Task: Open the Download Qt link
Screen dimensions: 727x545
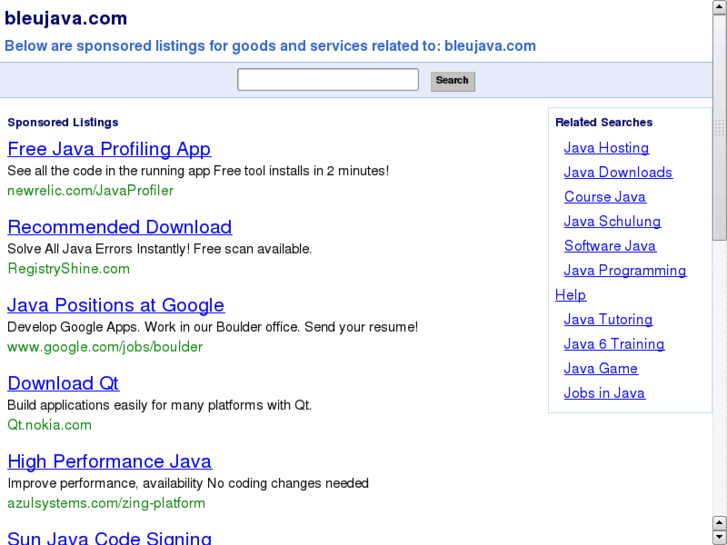Action: (63, 383)
